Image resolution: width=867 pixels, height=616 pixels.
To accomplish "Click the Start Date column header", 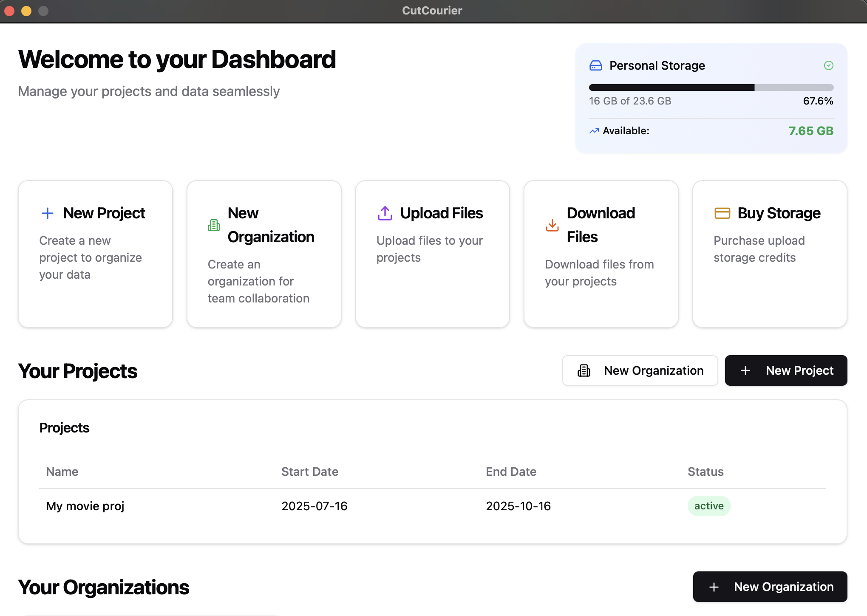I will click(x=310, y=472).
